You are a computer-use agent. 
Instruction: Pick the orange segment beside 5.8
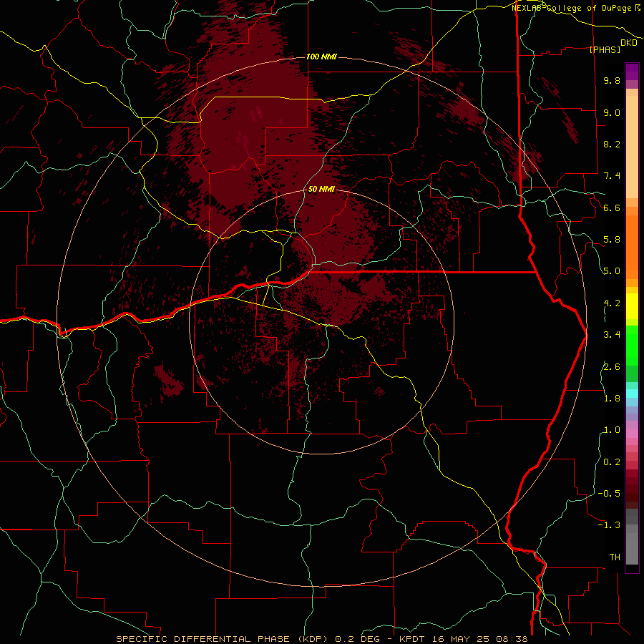coord(632,246)
